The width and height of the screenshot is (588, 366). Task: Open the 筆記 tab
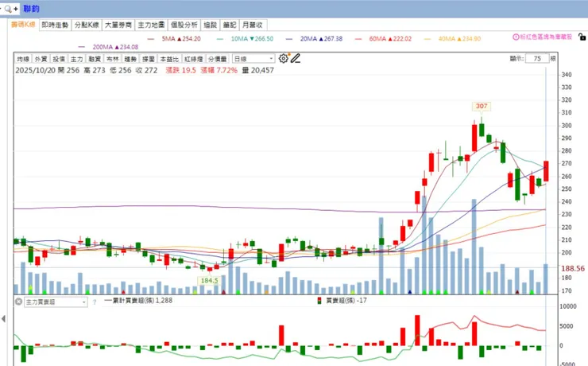[230, 25]
